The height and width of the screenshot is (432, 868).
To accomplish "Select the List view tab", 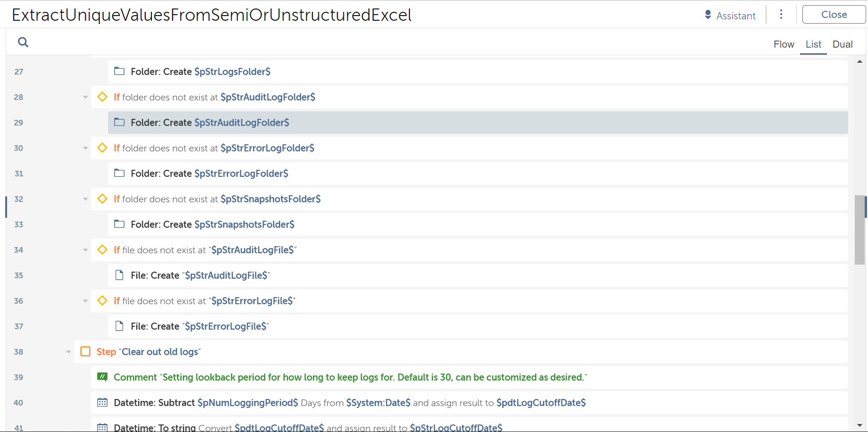I will point(813,44).
